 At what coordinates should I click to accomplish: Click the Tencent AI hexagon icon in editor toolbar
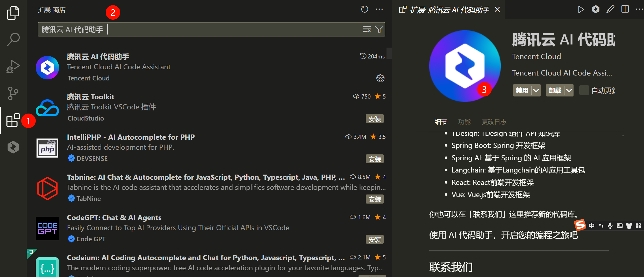(x=596, y=10)
